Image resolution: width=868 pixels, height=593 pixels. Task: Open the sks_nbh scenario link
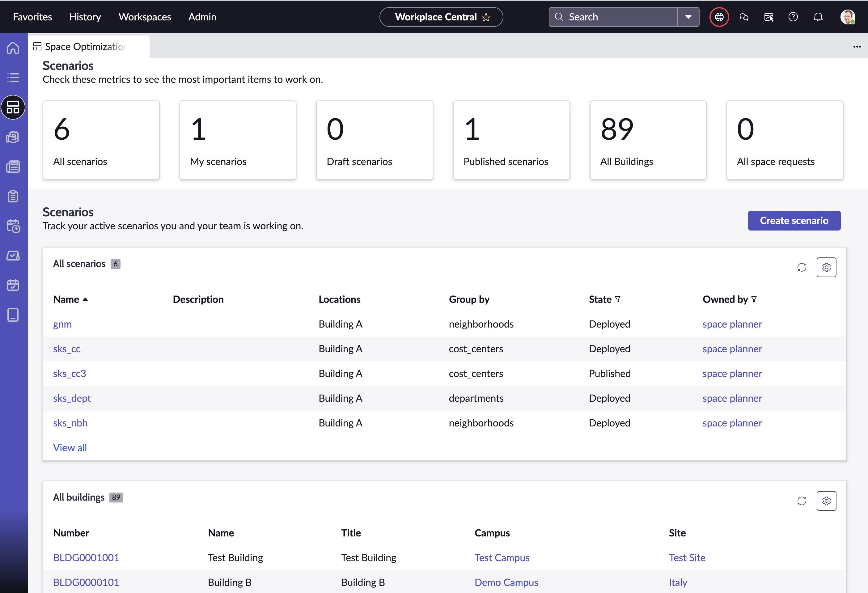point(70,423)
